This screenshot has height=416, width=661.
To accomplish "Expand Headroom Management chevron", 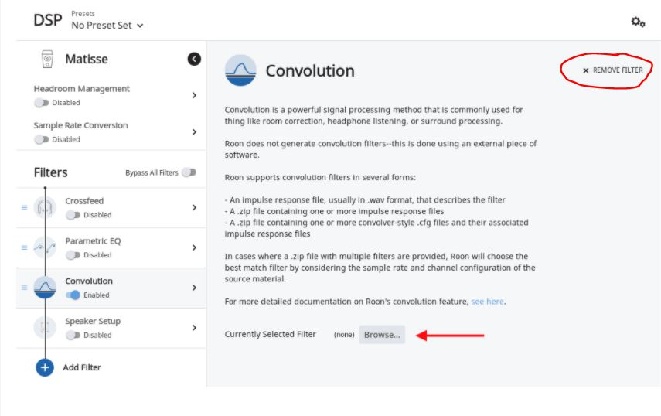I will (x=194, y=95).
